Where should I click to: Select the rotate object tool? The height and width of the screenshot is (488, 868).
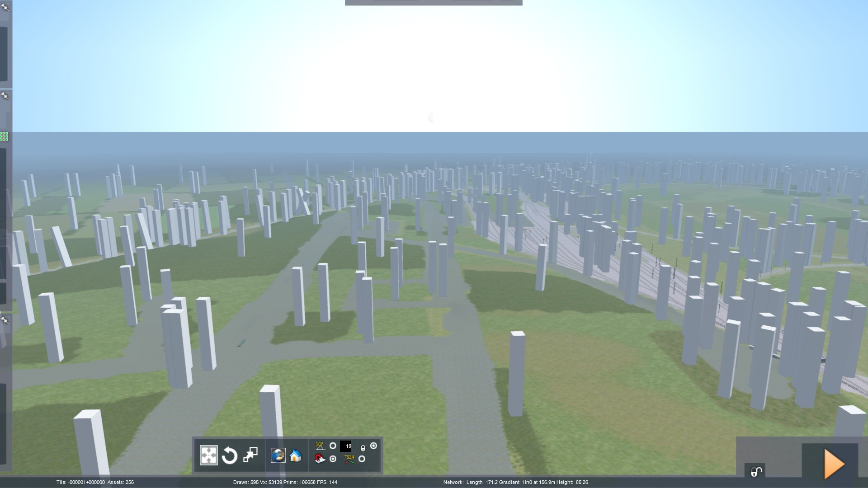[230, 455]
